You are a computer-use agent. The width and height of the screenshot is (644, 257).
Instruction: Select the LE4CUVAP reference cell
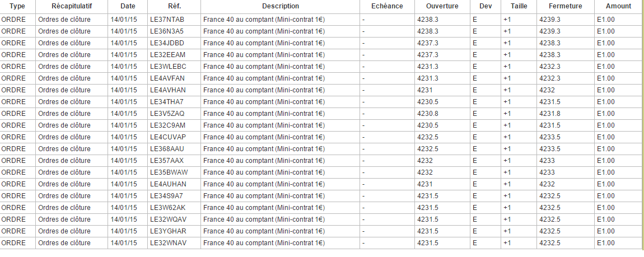[168, 137]
